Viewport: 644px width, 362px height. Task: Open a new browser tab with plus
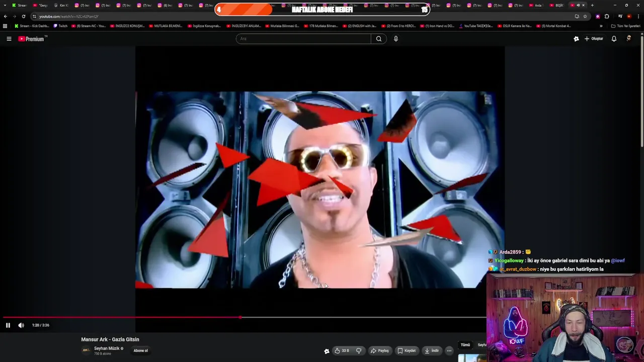(x=592, y=5)
